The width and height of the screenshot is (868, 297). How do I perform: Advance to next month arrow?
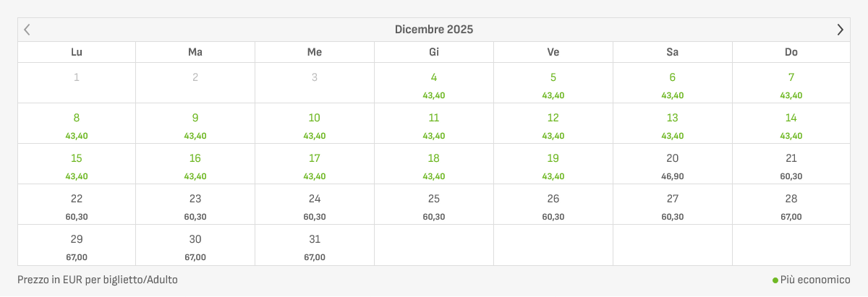(x=840, y=30)
